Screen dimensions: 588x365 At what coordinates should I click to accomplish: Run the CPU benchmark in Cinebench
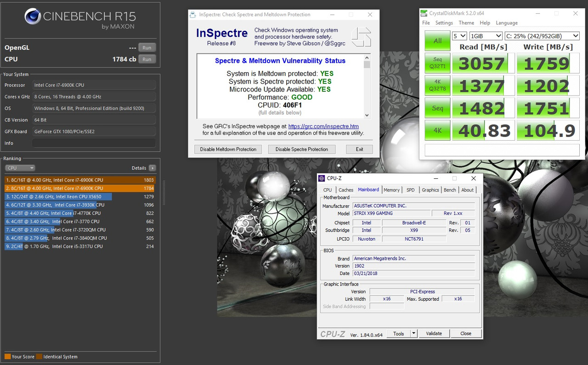tap(147, 59)
